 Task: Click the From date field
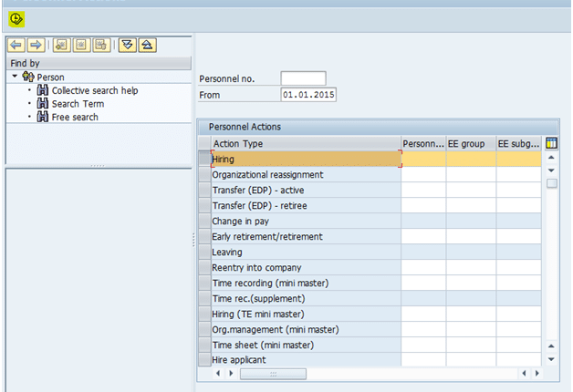click(308, 95)
